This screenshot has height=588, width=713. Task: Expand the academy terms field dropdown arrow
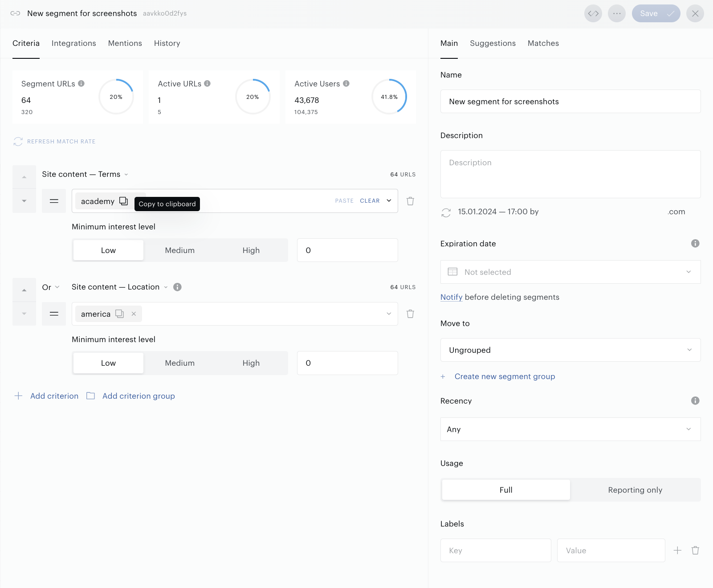tap(389, 201)
